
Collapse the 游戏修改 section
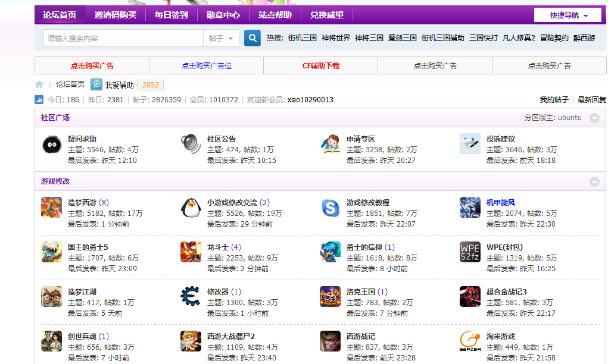(594, 181)
